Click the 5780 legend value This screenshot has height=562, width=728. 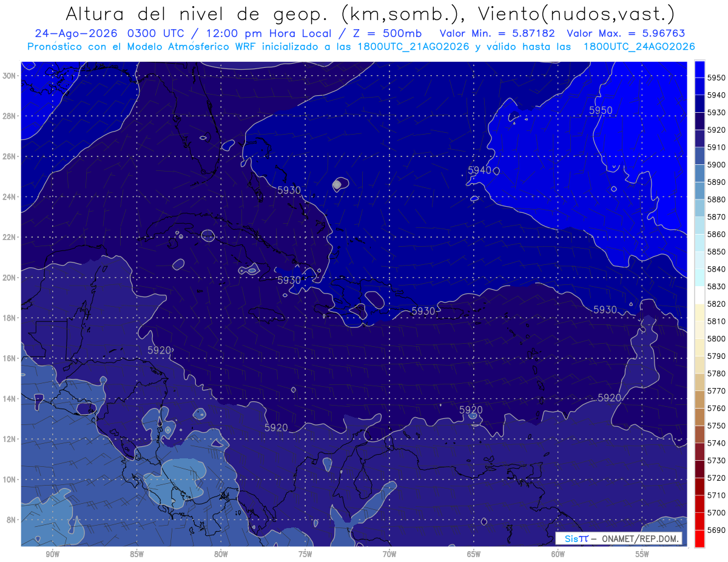click(x=716, y=373)
